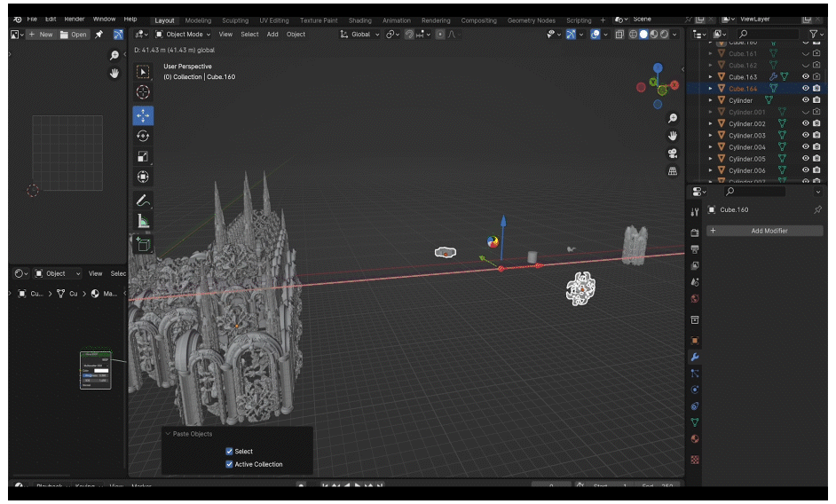Activate the Move tool
Screen dimensions: 836x504
pos(143,115)
